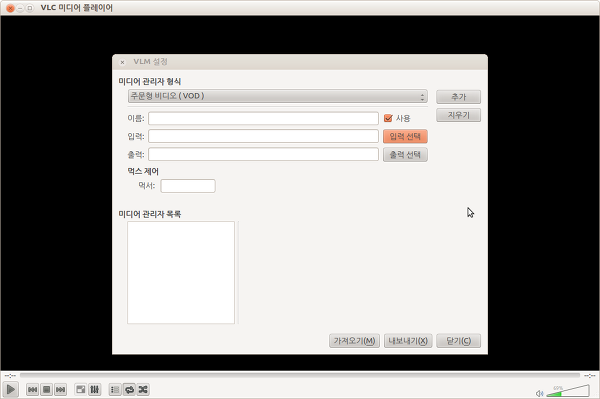Screen dimensions: 600x399
Task: Skip to next media track
Action: 60,389
